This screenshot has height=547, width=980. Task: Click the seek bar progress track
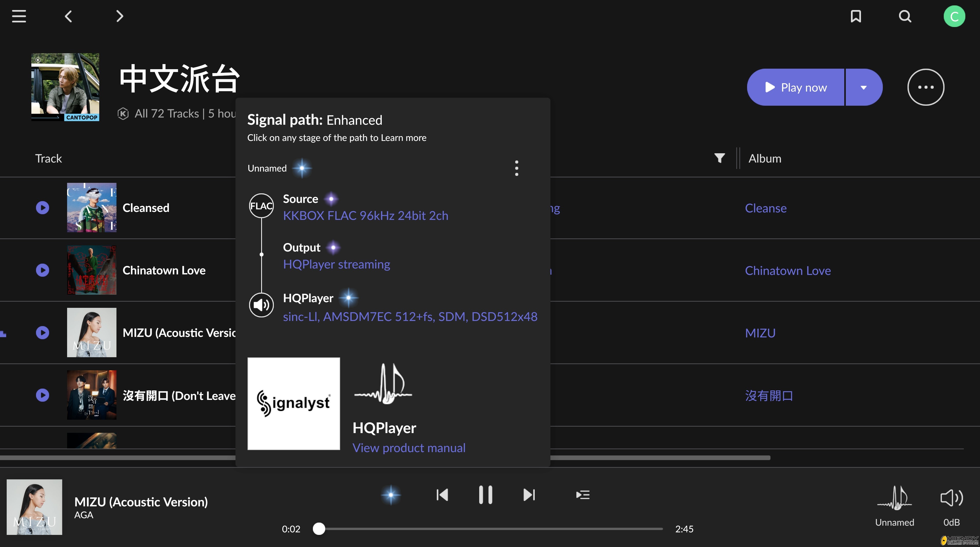click(x=487, y=529)
